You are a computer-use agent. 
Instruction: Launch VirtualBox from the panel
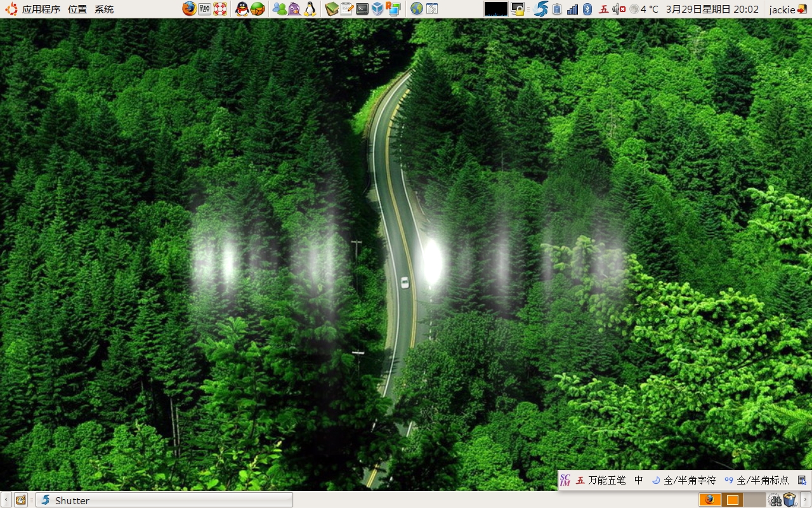(x=377, y=9)
